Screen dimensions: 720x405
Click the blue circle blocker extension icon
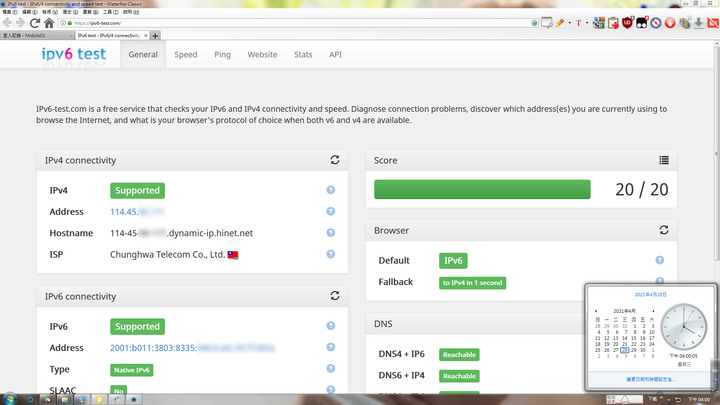(656, 22)
